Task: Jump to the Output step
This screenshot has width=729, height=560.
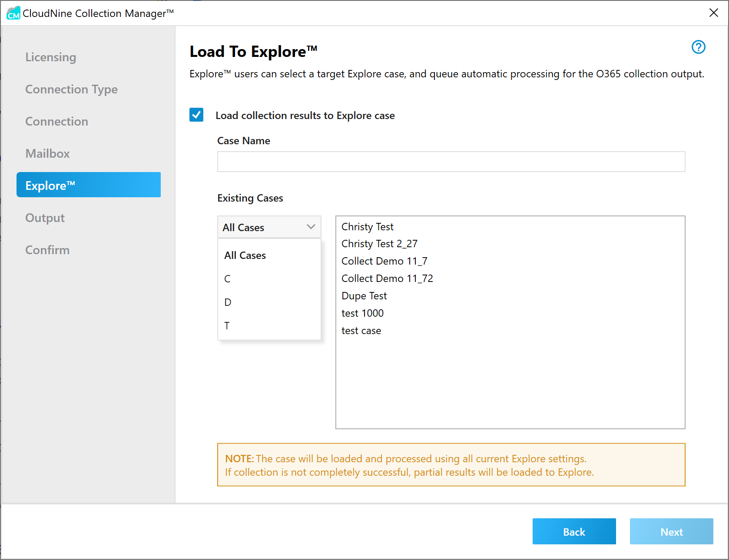Action: tap(45, 218)
